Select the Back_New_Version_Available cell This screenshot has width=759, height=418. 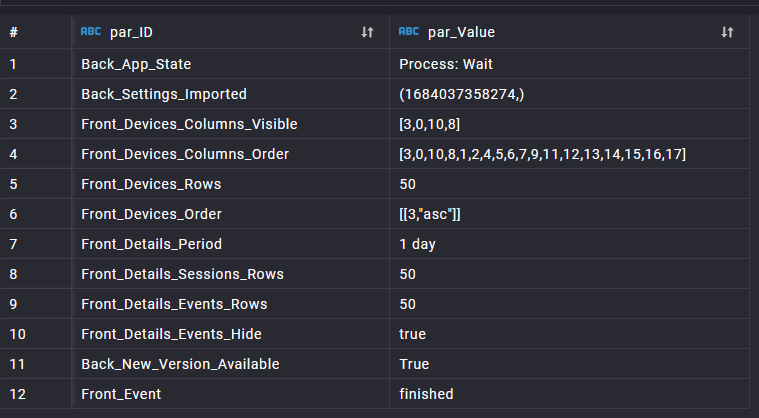(x=180, y=364)
